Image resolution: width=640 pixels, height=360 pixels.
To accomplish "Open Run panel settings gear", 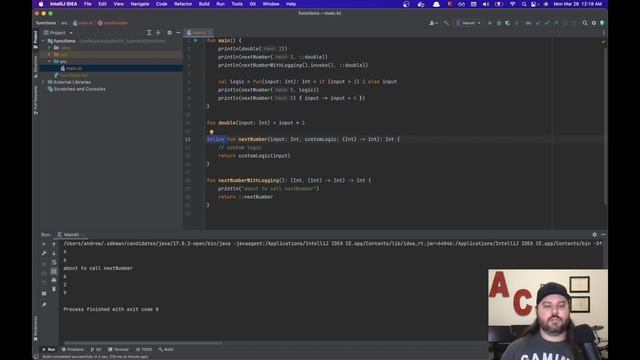I will [594, 235].
